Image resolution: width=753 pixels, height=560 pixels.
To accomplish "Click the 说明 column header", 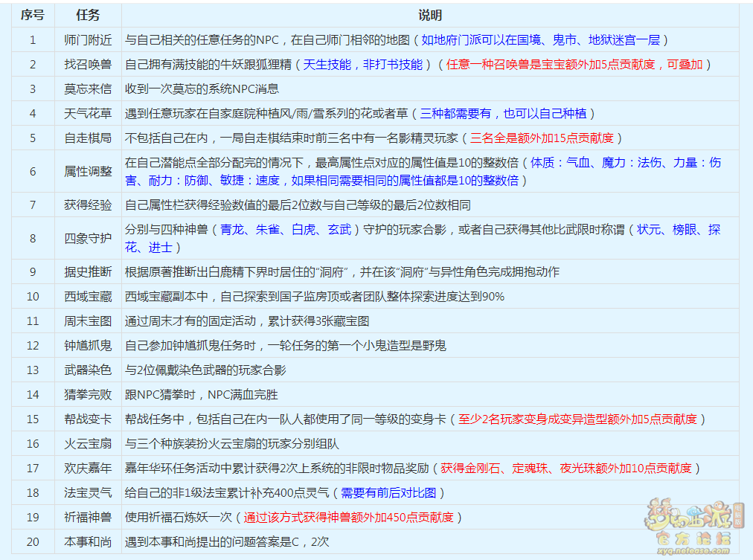I will click(430, 16).
